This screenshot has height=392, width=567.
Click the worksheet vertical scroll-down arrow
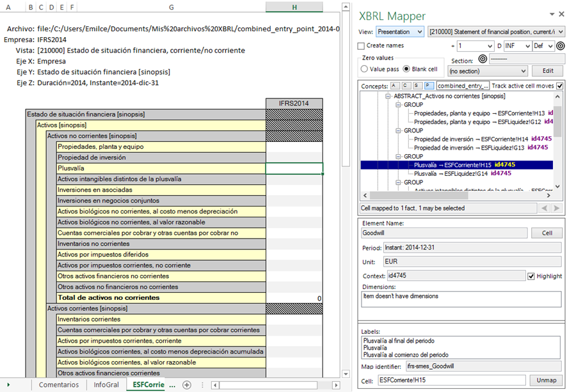pyautogui.click(x=346, y=374)
